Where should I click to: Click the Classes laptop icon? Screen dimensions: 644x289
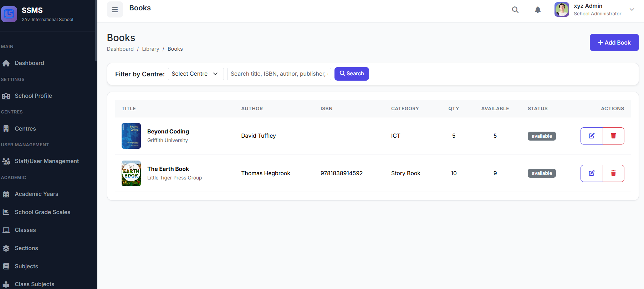tap(6, 230)
